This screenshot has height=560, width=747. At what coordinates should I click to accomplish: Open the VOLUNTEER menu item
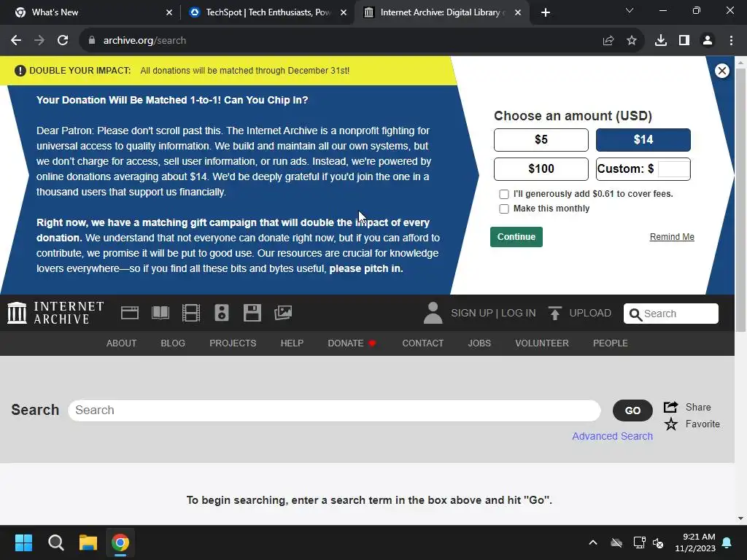coord(542,343)
